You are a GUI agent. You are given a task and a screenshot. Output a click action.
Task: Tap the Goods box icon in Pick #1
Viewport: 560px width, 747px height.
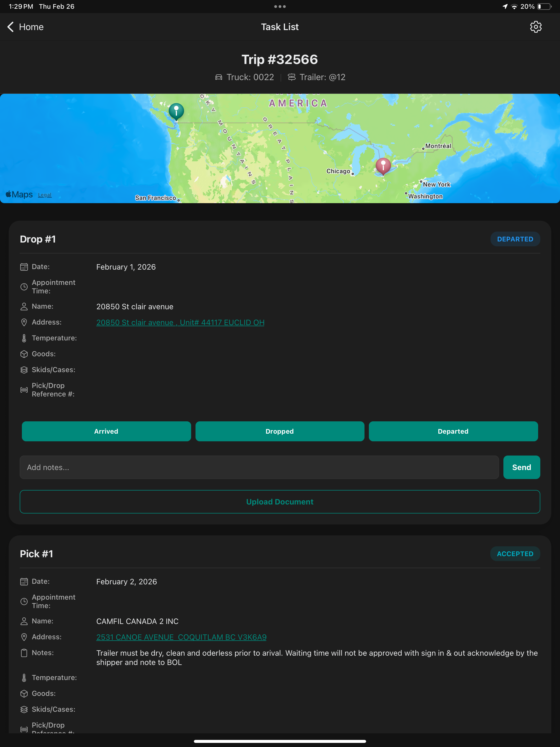[x=24, y=694]
